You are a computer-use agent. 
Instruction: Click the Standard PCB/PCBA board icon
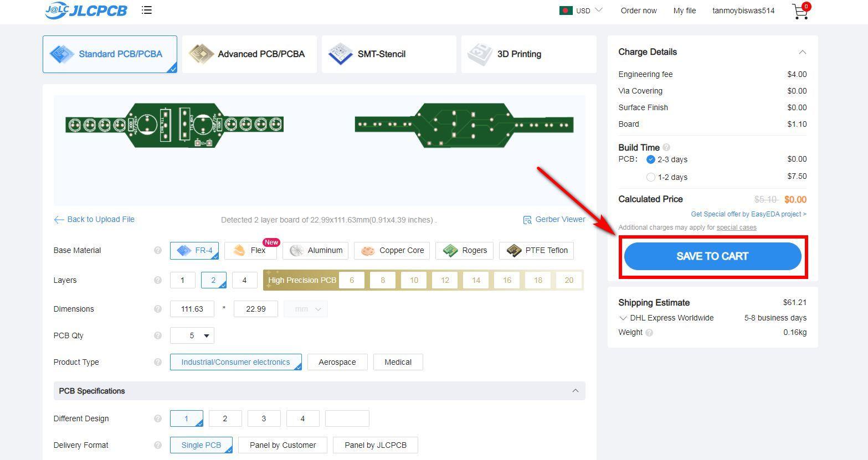coord(61,54)
